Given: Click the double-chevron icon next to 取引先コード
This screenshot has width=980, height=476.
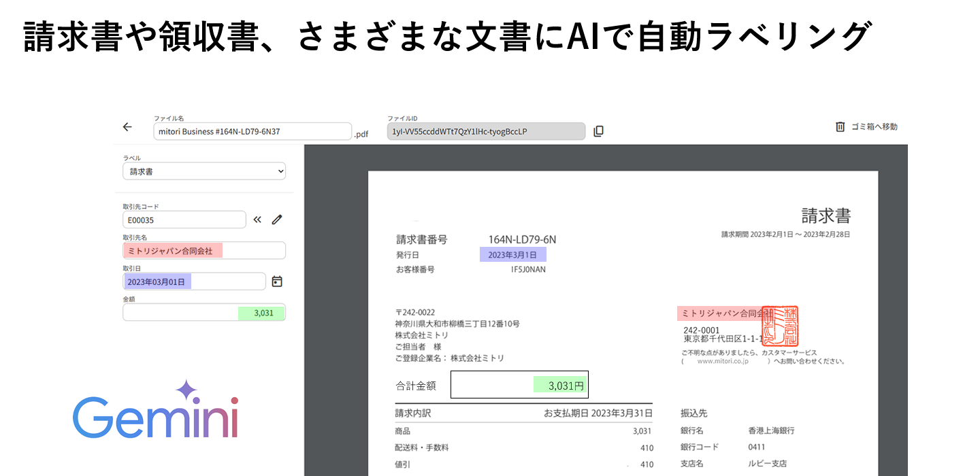Looking at the screenshot, I should 257,219.
